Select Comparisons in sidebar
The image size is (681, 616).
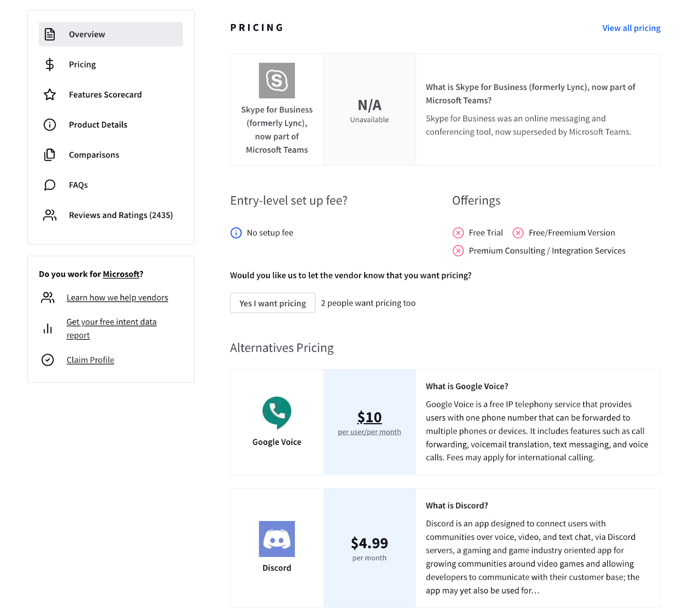pos(111,155)
